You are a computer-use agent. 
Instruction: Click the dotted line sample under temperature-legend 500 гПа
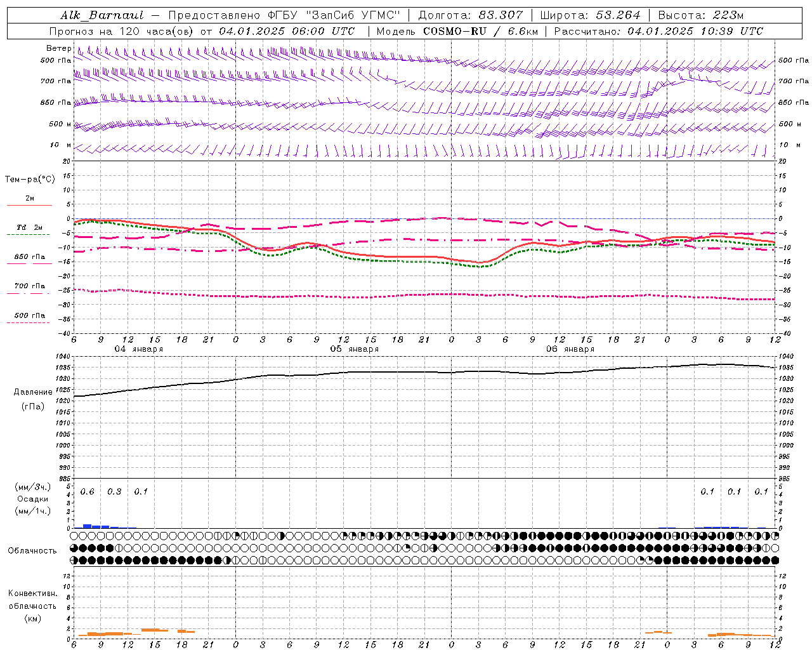pyautogui.click(x=28, y=322)
